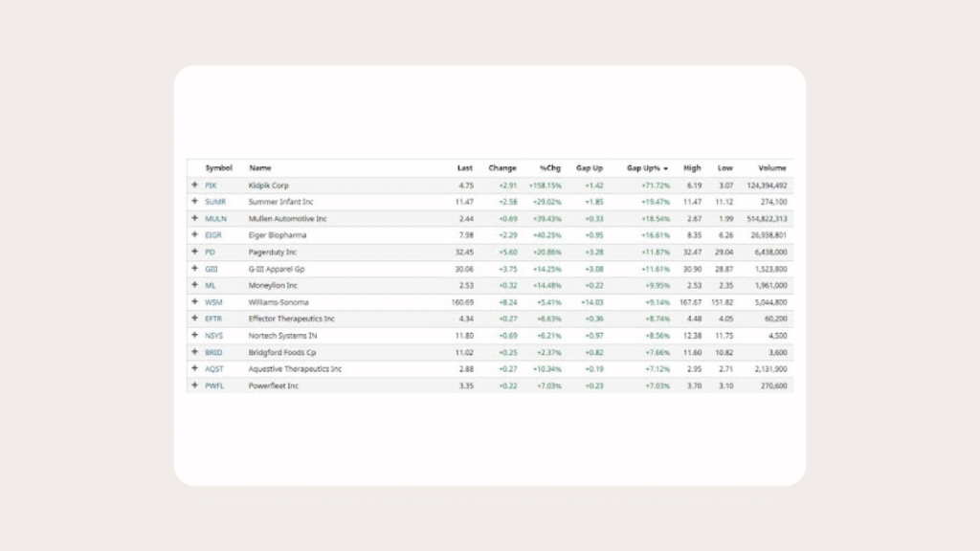Sort by the %Chg column header
980x551 pixels.
coord(550,168)
